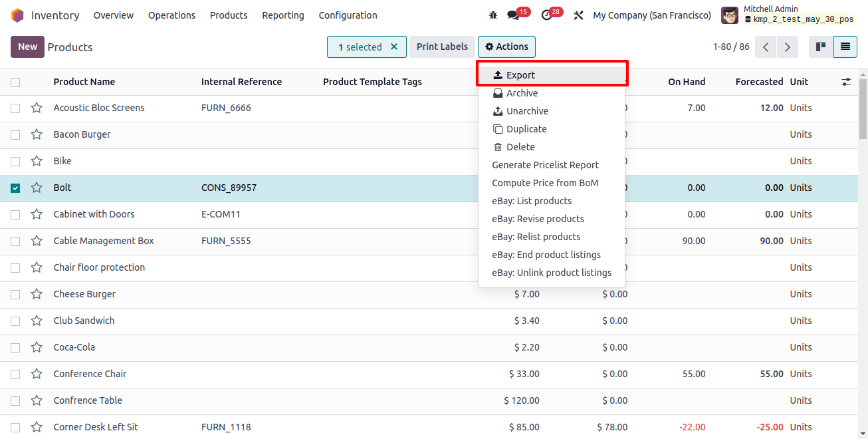Check the Cabinet with Doors row checkbox
This screenshot has width=868, height=439.
[x=15, y=215]
